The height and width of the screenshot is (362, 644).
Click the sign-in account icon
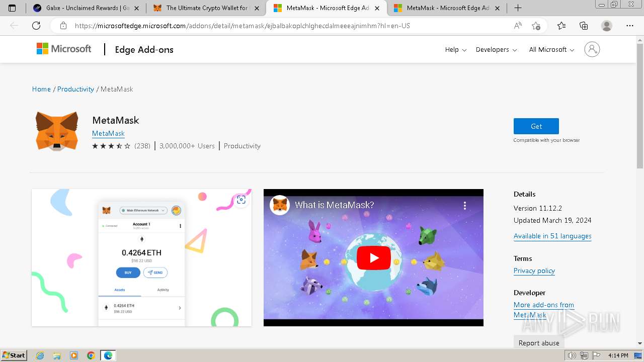(x=592, y=49)
